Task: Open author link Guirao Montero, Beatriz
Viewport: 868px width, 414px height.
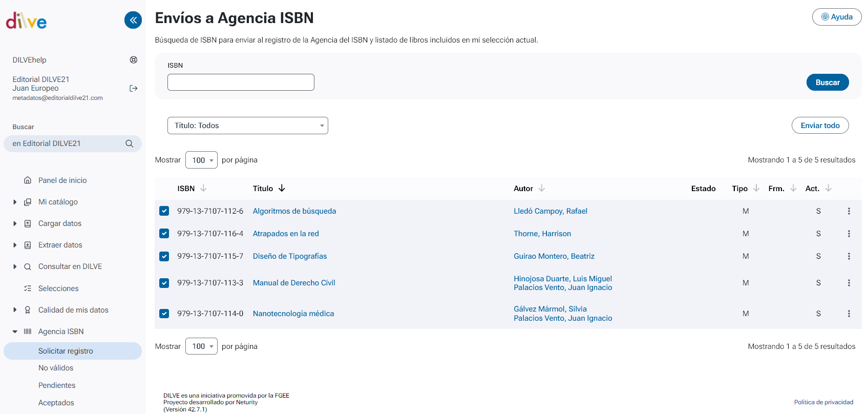Action: [554, 256]
